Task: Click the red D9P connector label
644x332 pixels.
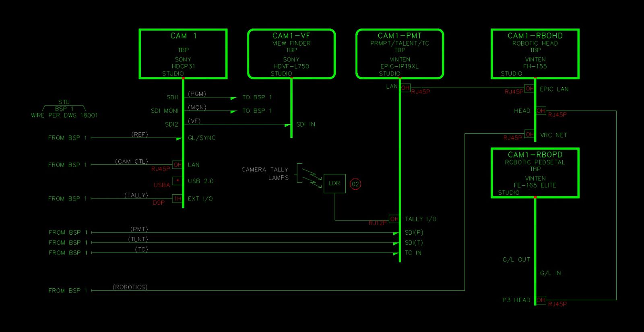Action: [x=159, y=203]
